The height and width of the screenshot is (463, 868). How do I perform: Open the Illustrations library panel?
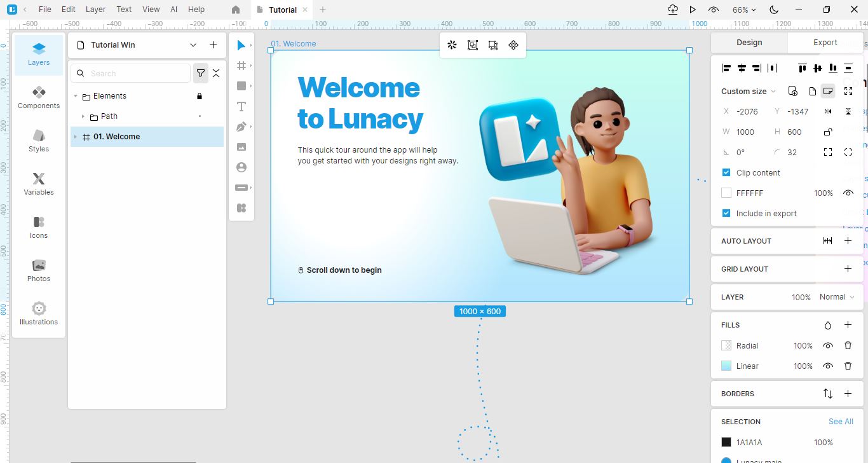(x=39, y=314)
